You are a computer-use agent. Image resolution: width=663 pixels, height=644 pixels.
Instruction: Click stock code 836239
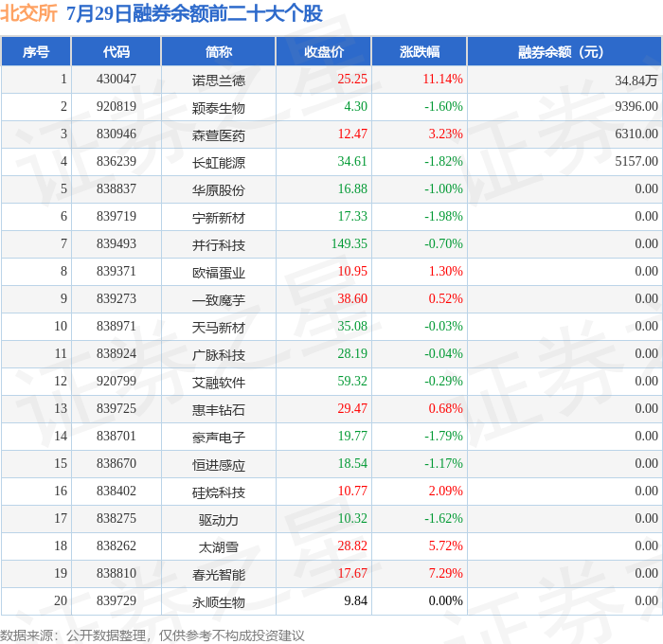tap(116, 162)
